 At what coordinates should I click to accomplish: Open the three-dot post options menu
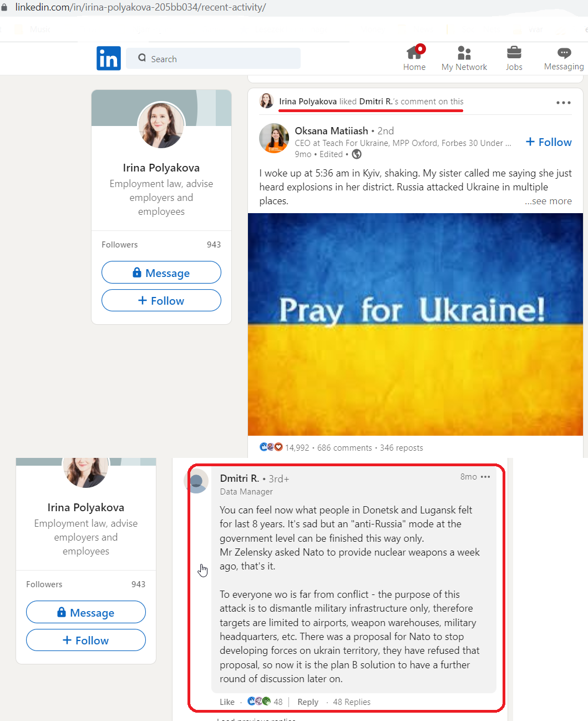[x=564, y=103]
